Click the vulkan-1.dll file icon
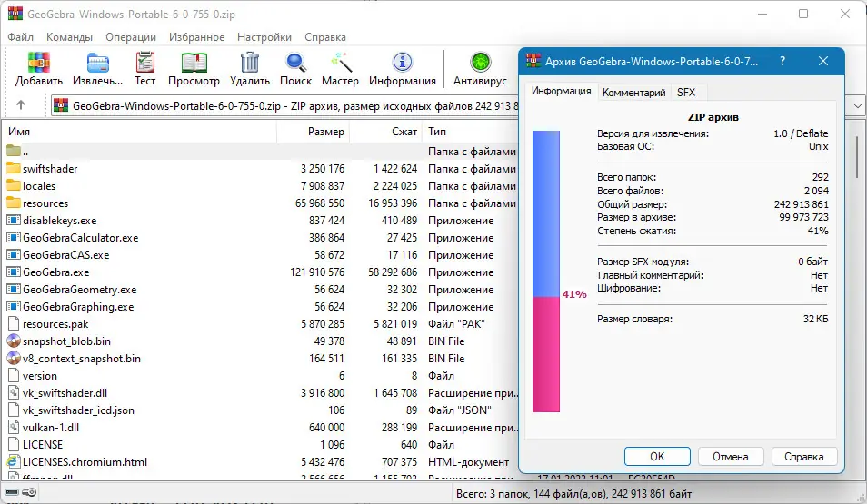This screenshot has width=867, height=504. tap(14, 427)
